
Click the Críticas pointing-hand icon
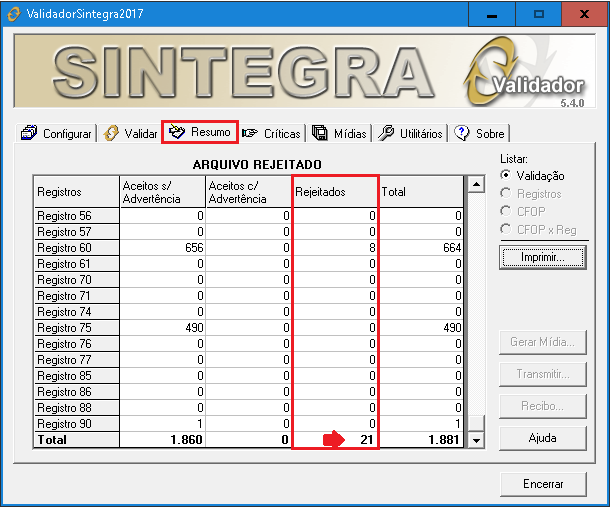click(x=250, y=133)
